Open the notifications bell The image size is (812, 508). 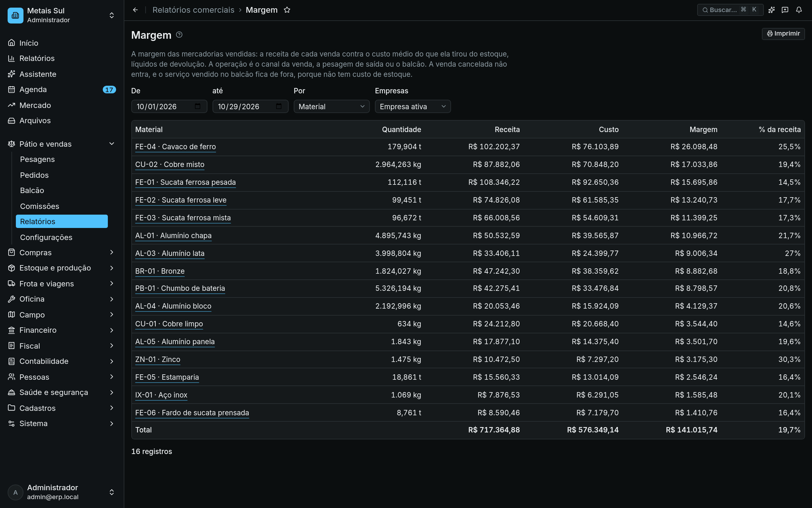point(799,10)
